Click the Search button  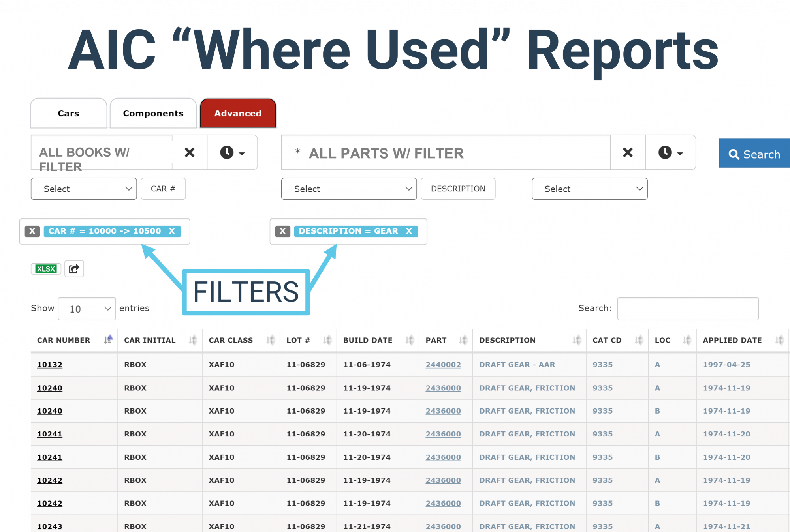754,154
